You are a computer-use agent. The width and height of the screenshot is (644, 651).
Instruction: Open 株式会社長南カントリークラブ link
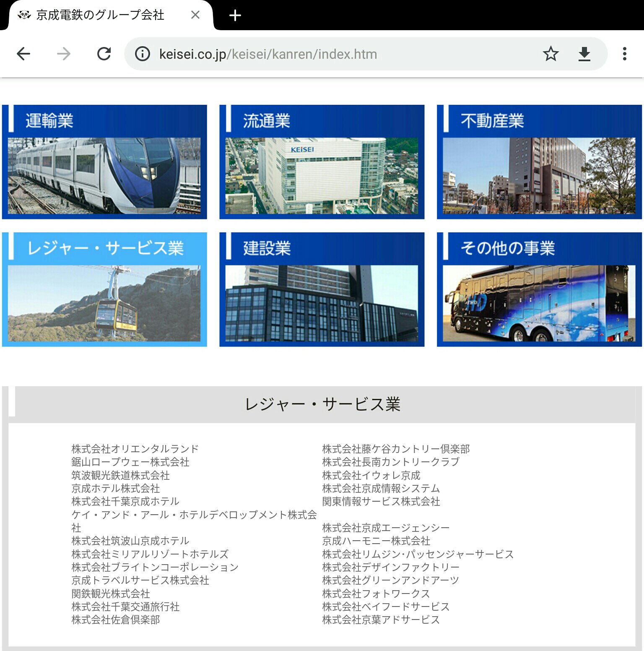coord(391,462)
